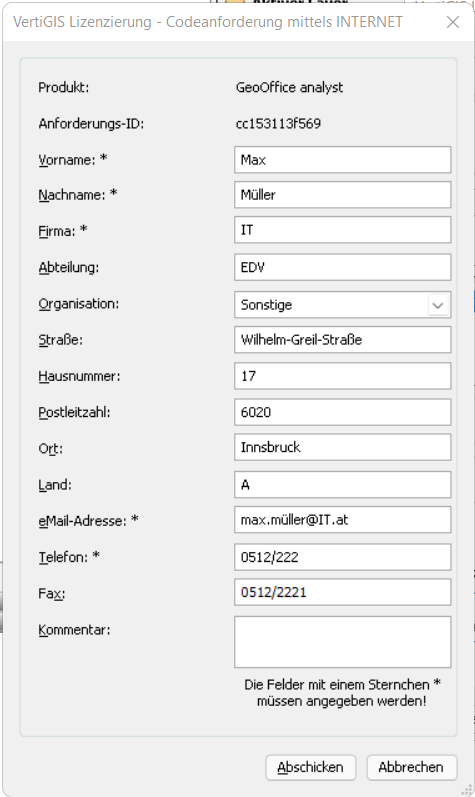The width and height of the screenshot is (475, 797).
Task: Click the Firma label
Action: click(62, 231)
